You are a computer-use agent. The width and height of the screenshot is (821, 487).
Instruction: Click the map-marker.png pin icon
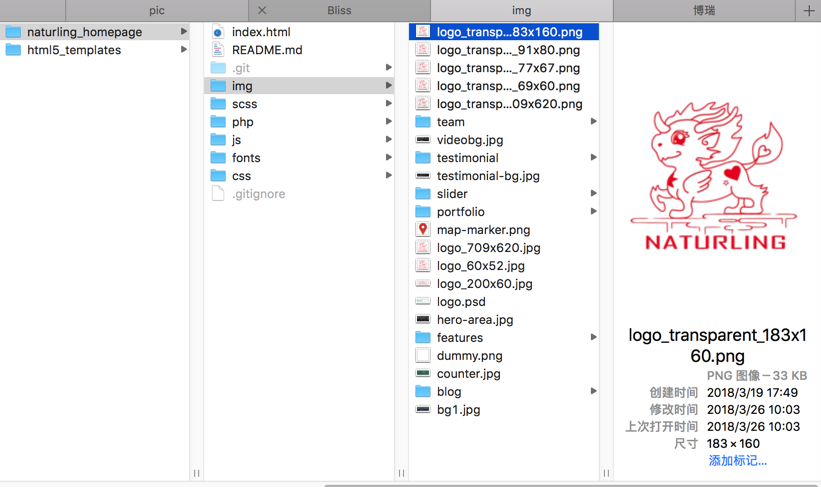423,229
